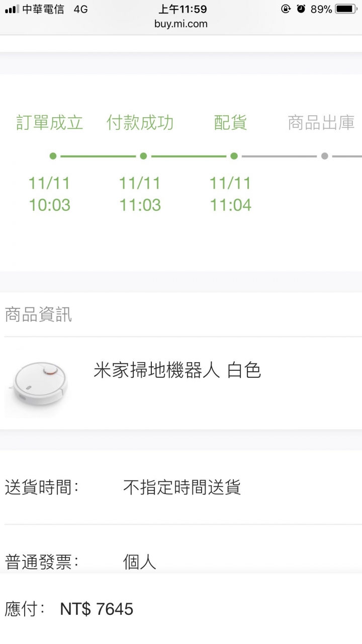
Task: Open the 米家掃地機器人 白色 product link
Action: point(177,371)
